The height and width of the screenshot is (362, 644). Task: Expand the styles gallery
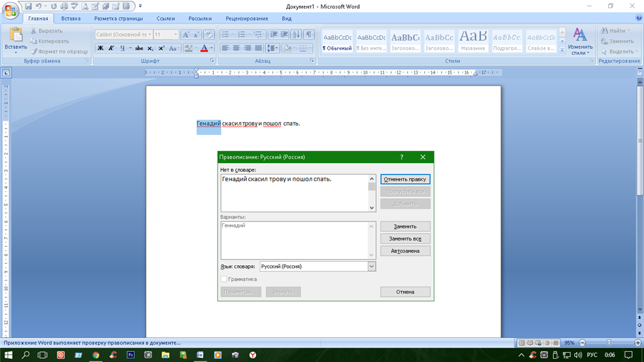[x=562, y=49]
